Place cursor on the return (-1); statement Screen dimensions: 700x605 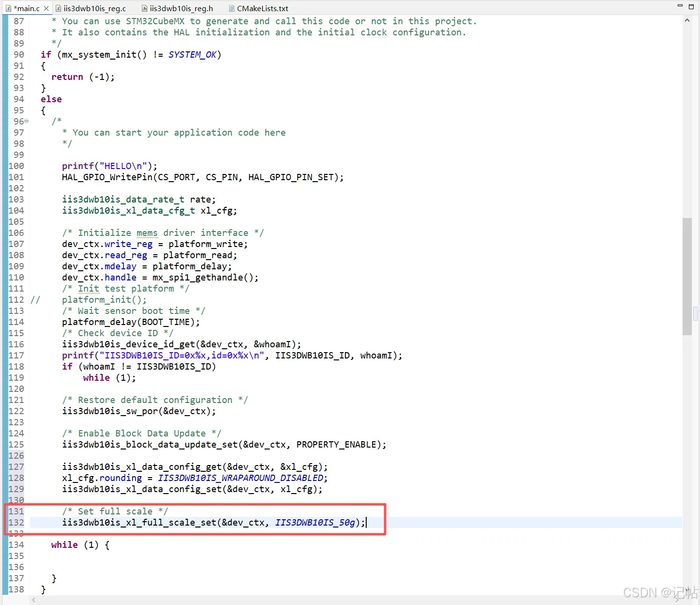pos(83,77)
